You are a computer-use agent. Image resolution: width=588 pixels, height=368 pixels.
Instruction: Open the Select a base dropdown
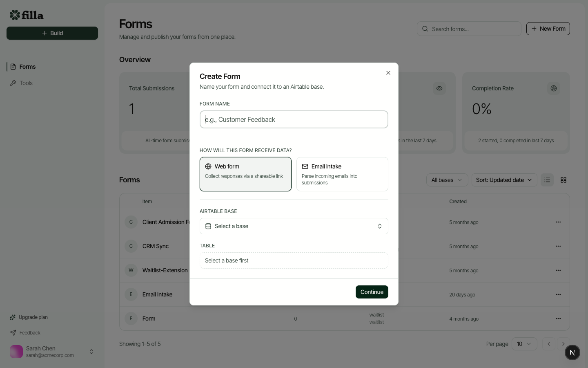coord(294,226)
